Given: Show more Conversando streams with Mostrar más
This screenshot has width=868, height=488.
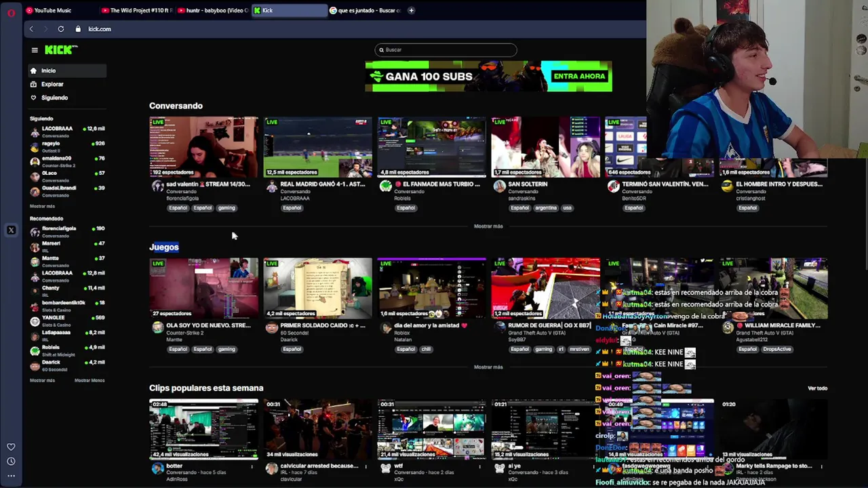Looking at the screenshot, I should pos(488,226).
